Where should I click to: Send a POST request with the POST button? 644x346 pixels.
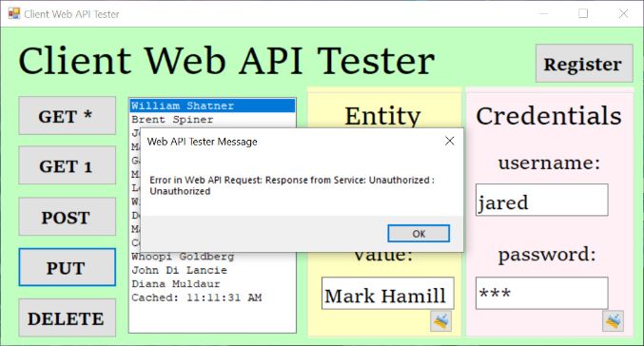[67, 217]
